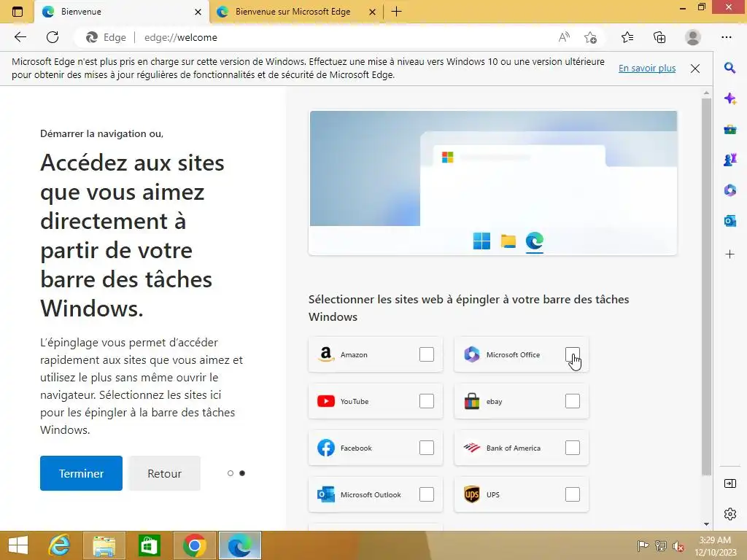Image resolution: width=747 pixels, height=560 pixels.
Task: Dismiss the unsupported Windows notification bar
Action: pyautogui.click(x=695, y=68)
